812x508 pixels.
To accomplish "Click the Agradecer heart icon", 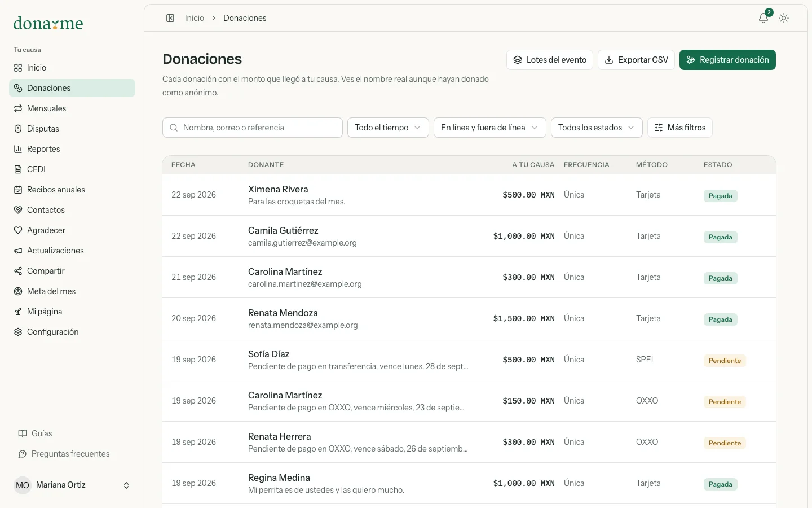I will point(18,230).
